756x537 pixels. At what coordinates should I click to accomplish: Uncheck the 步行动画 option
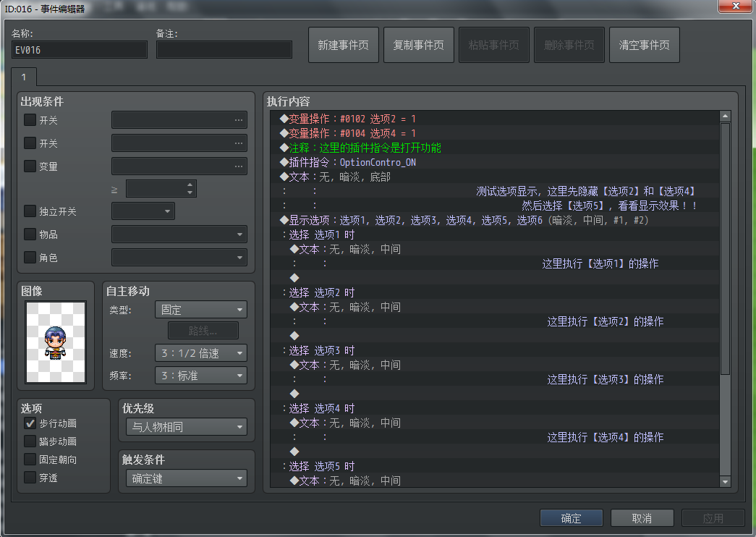(30, 423)
